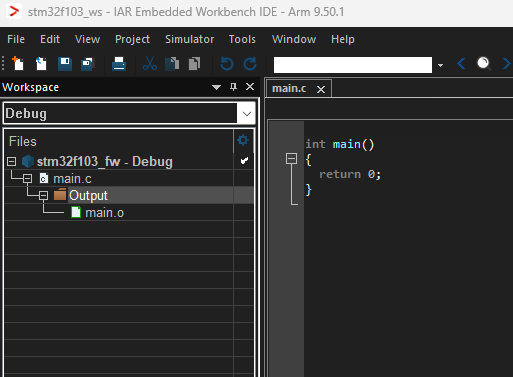Click the main.c file icon

tap(44, 178)
